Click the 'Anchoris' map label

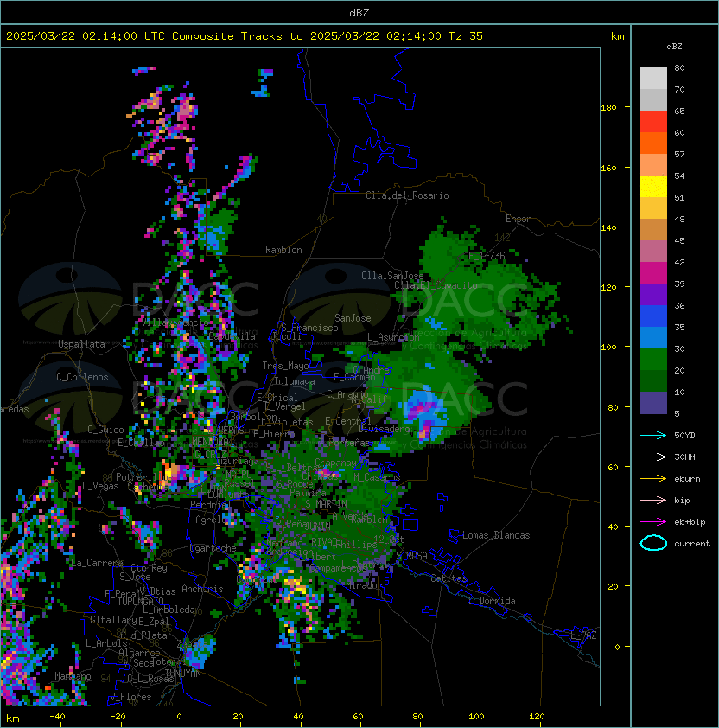click(202, 589)
